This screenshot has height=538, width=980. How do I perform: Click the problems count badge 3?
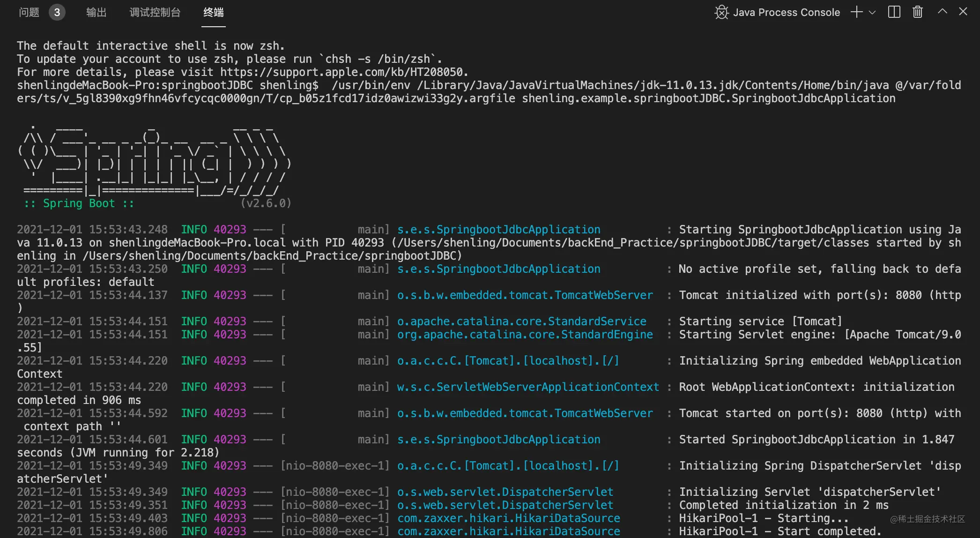click(57, 12)
